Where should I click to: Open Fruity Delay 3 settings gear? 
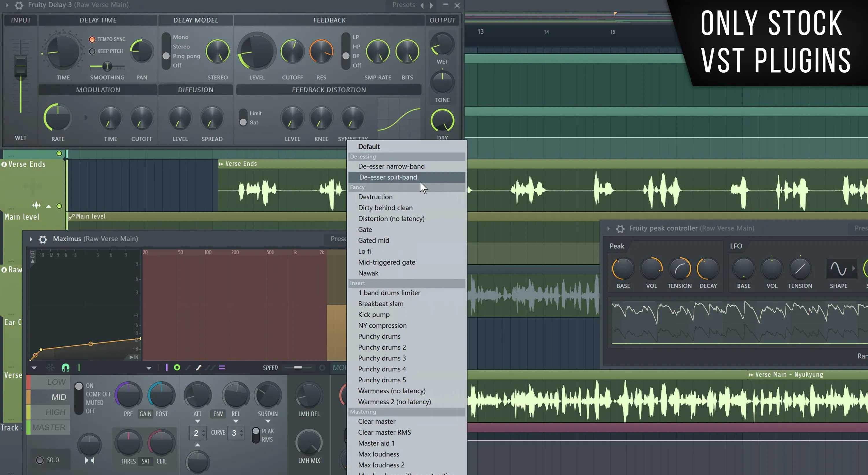click(x=19, y=5)
